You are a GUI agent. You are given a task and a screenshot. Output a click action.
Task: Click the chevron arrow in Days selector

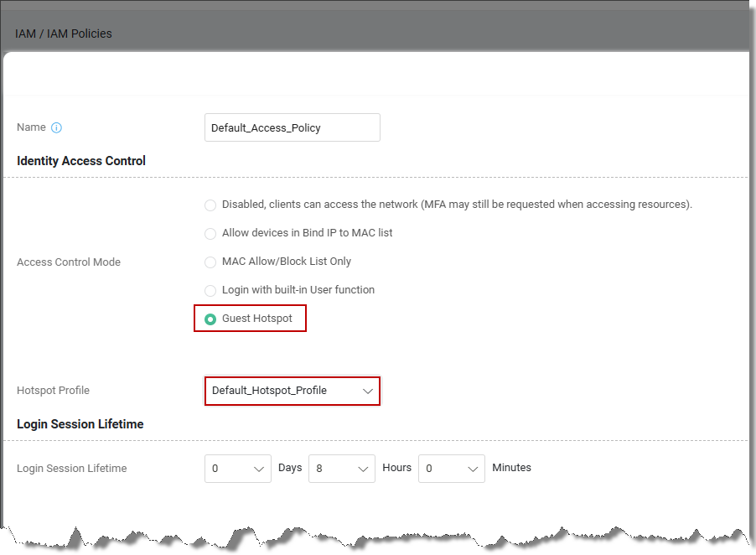click(259, 469)
